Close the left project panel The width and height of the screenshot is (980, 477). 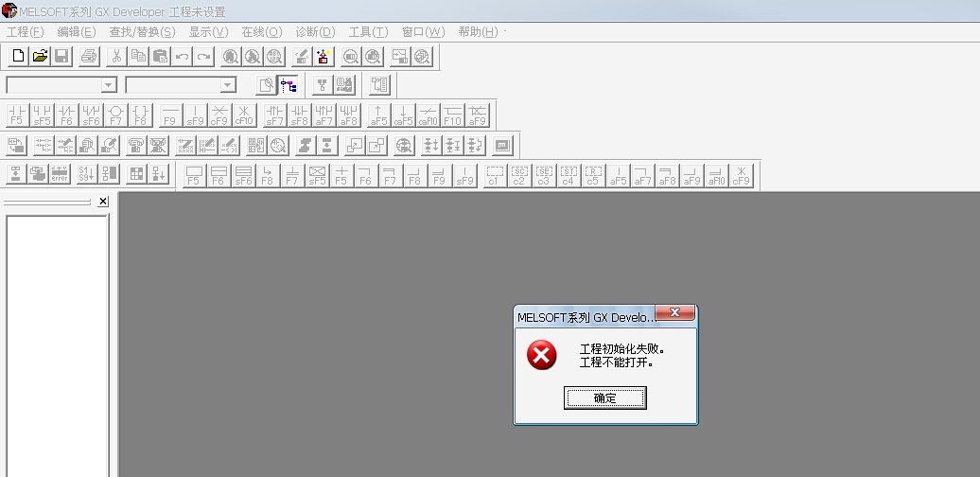(103, 202)
